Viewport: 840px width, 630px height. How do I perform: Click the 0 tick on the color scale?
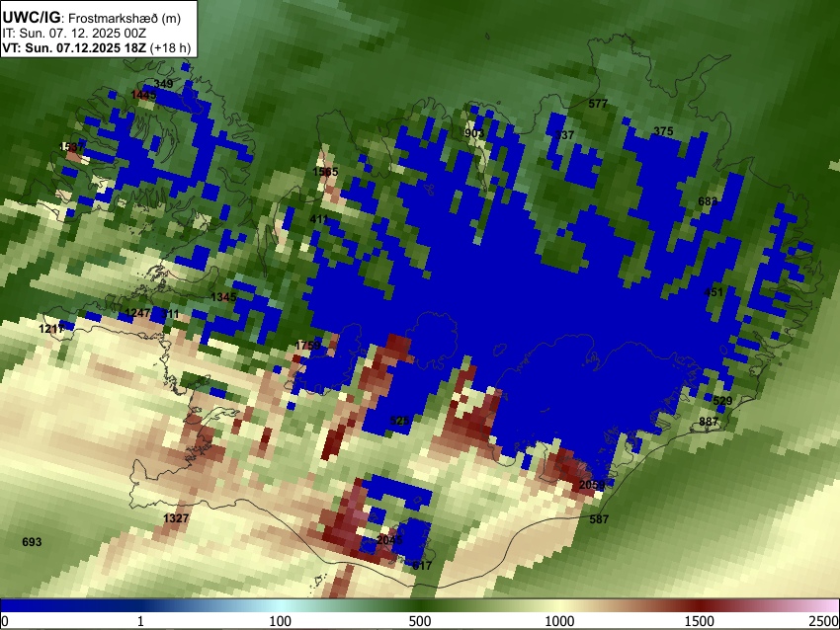coord(5,621)
